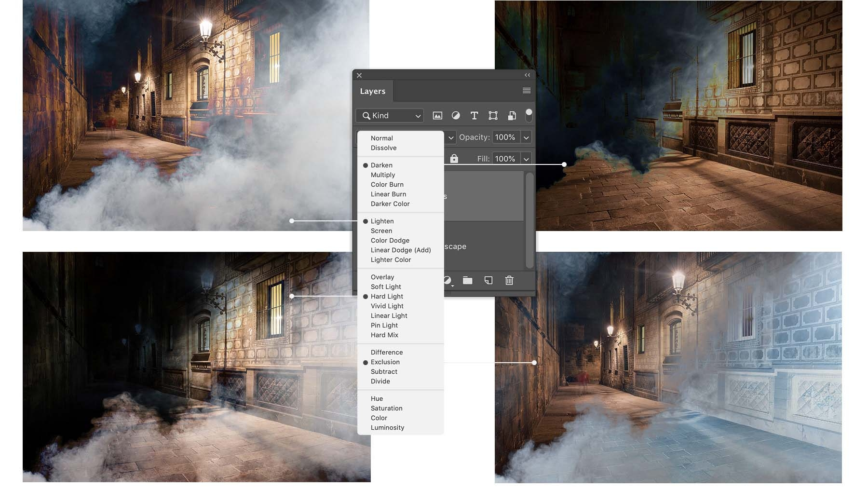Create a new layer
This screenshot has width=868, height=490.
[488, 280]
